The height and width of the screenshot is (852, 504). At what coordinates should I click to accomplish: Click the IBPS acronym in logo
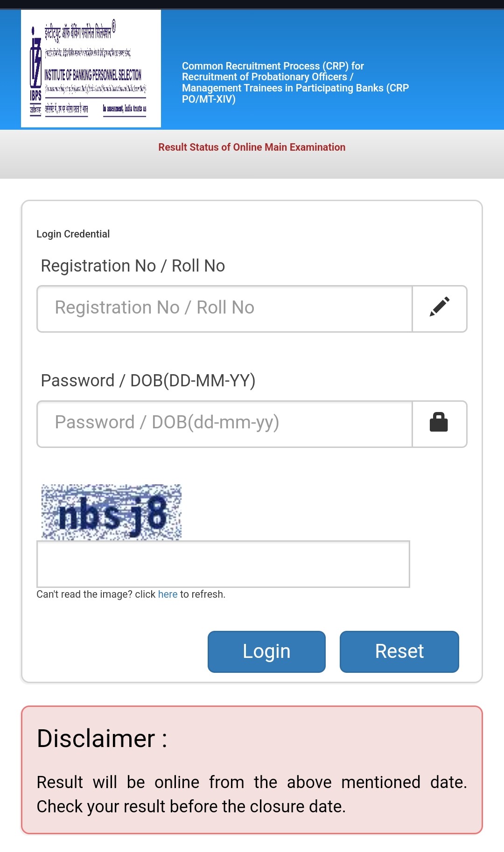coord(35,96)
